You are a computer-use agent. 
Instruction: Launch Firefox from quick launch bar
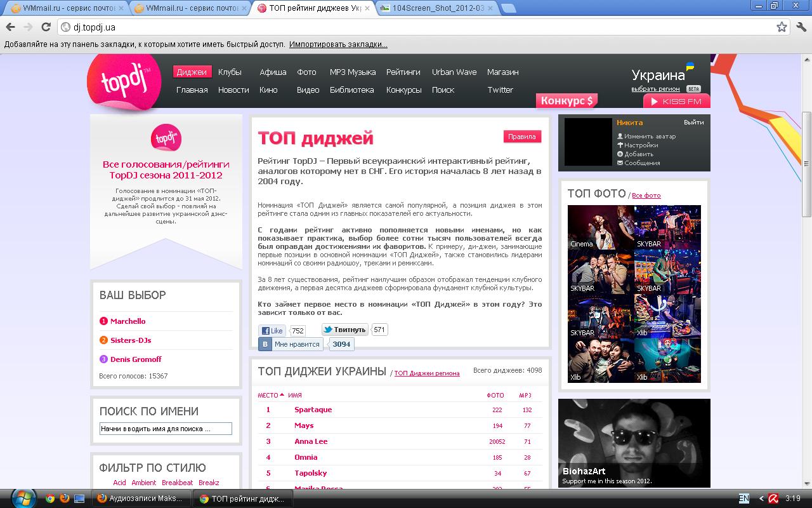[x=65, y=498]
